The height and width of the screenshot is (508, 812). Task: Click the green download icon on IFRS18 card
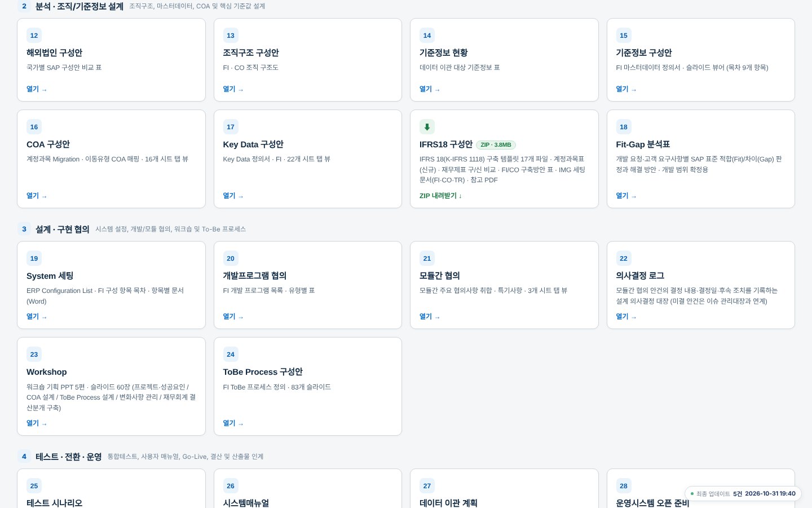tap(427, 127)
